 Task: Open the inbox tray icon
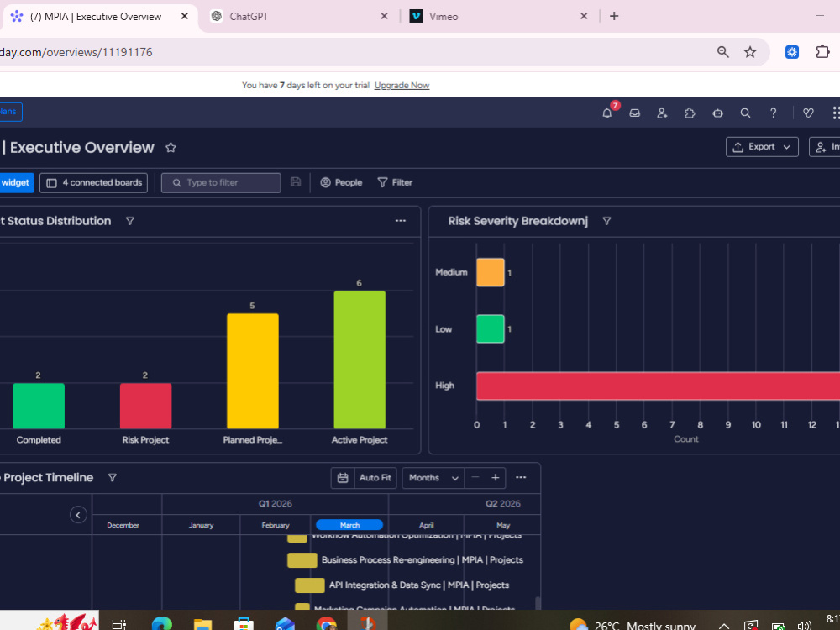(x=635, y=113)
